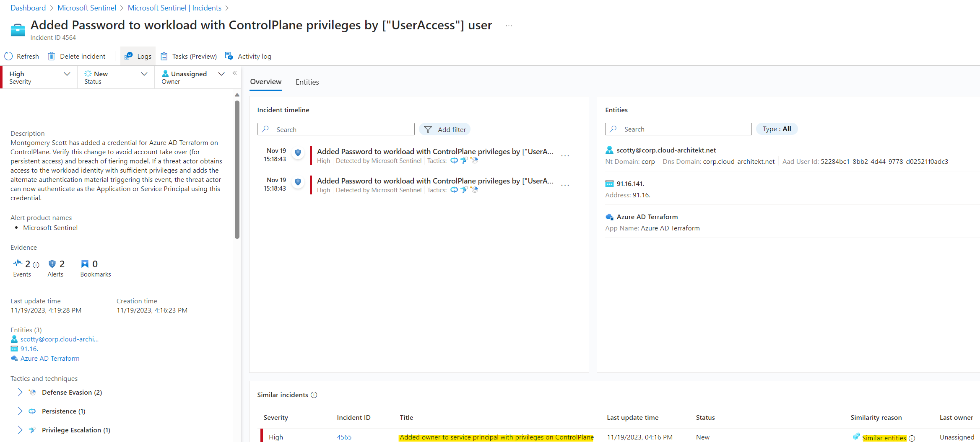Click the Refresh icon
This screenshot has height=442, width=980.
[8, 56]
